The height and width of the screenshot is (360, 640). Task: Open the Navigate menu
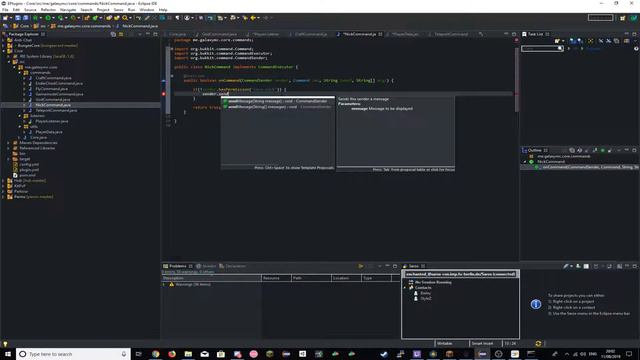click(x=68, y=9)
